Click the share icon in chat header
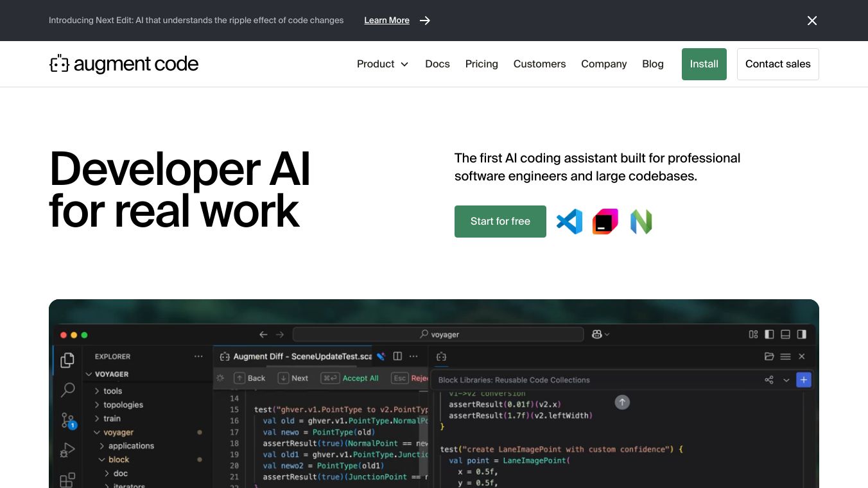868x488 pixels. [769, 380]
